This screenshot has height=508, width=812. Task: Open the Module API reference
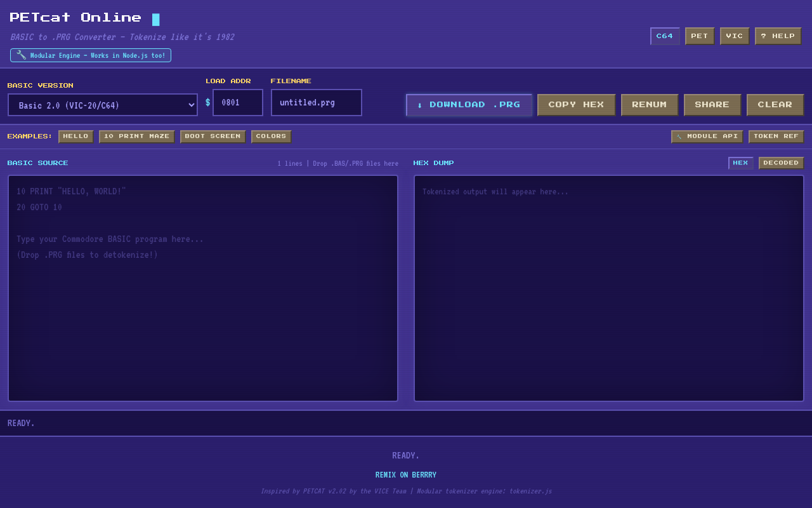[x=707, y=137]
